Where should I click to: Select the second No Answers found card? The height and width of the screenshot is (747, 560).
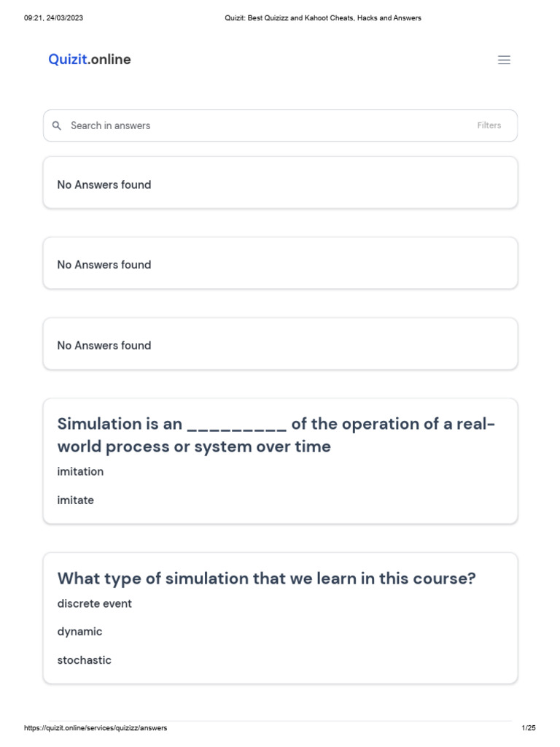coord(280,263)
